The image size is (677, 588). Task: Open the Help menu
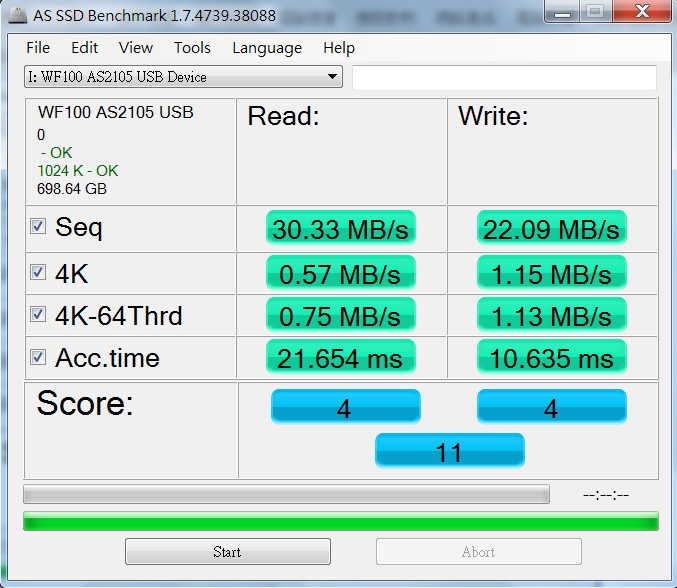[339, 47]
